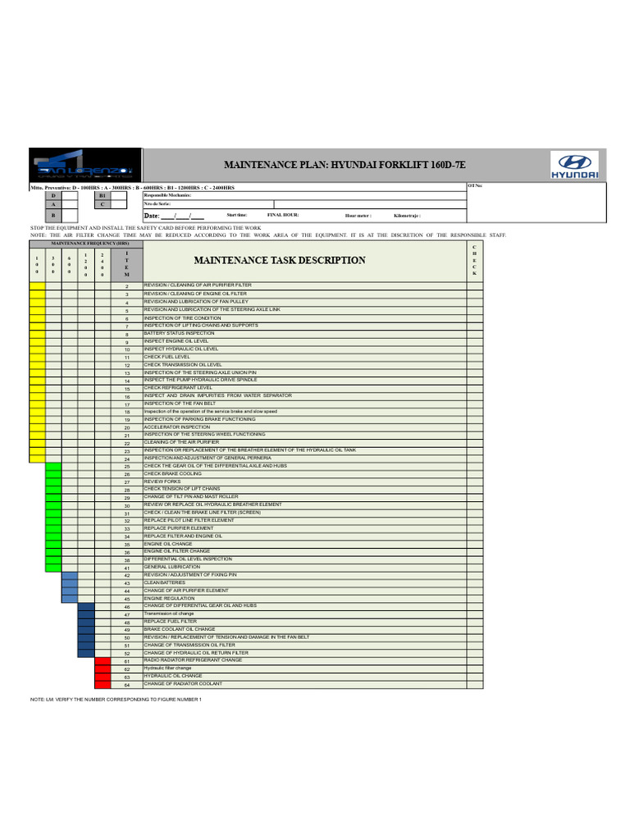This screenshot has height=840, width=630.
Task: Select REPLACE PILOT LINE FILTER ELEMENT row
Action: 305,520
